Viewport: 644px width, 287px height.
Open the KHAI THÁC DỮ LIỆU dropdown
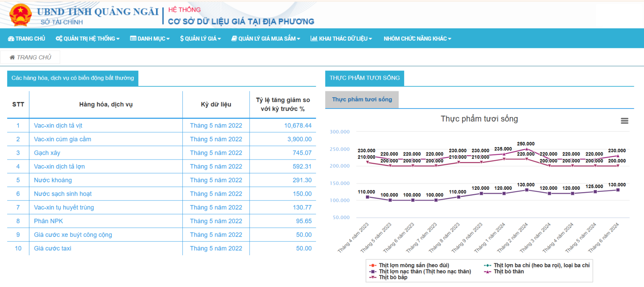coord(341,39)
